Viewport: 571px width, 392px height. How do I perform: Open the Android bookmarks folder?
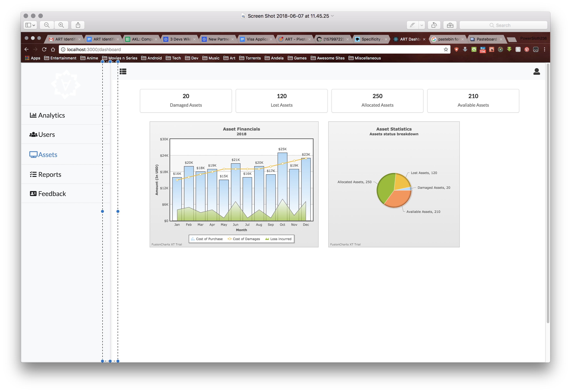pyautogui.click(x=151, y=58)
